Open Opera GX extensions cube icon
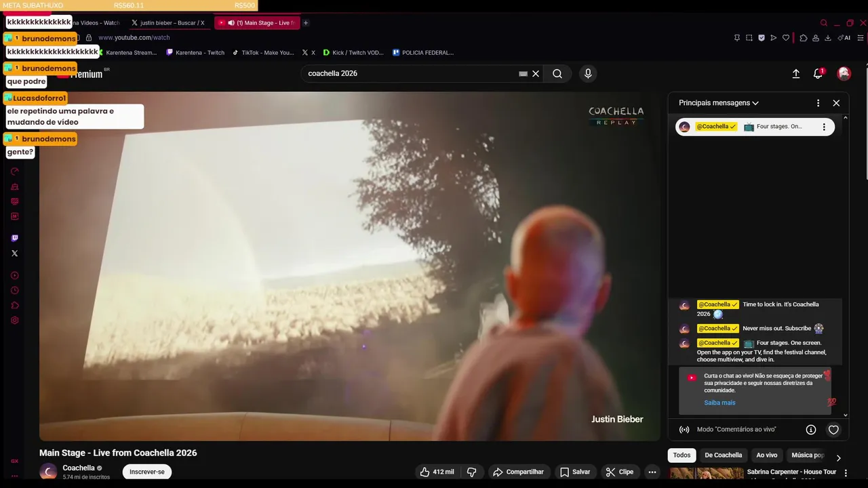This screenshot has width=868, height=488. (x=804, y=38)
